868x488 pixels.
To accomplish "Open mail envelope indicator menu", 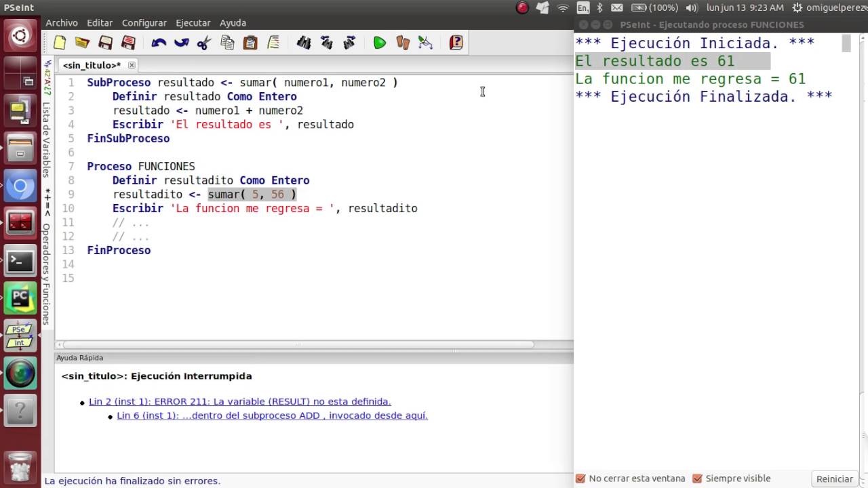I will (x=616, y=7).
